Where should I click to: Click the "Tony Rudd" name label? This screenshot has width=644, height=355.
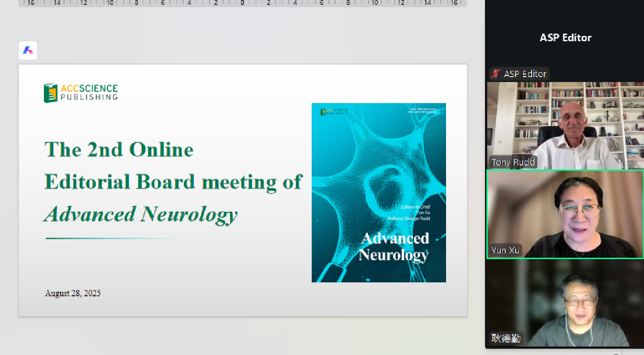[513, 162]
